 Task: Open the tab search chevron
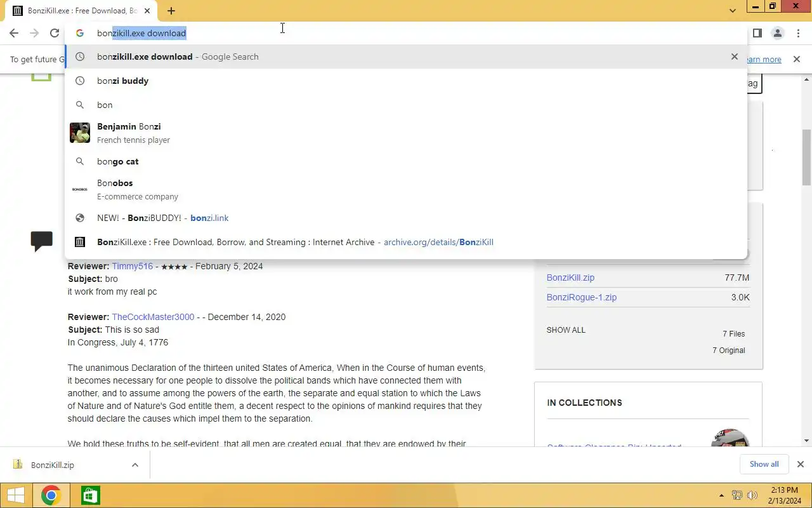[x=733, y=11]
